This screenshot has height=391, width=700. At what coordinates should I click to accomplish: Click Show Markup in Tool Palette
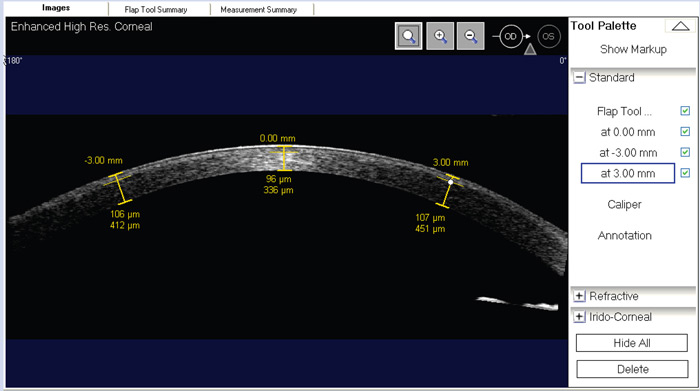633,49
